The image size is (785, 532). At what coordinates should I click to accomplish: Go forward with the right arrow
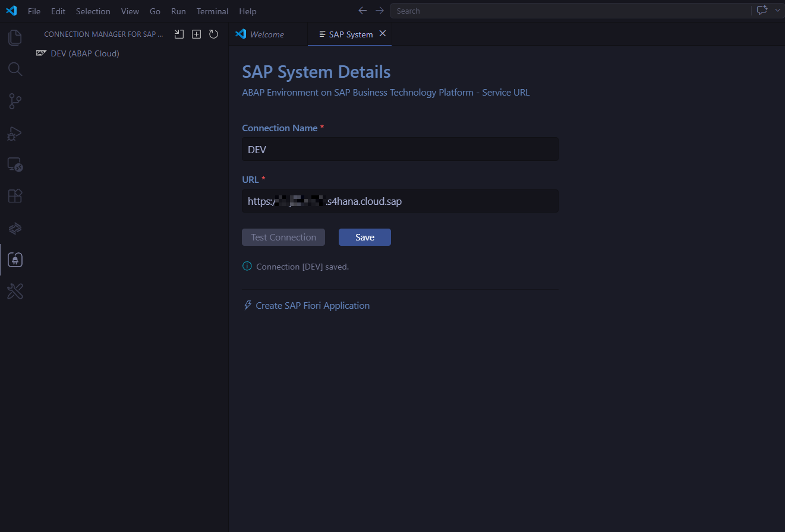(380, 11)
